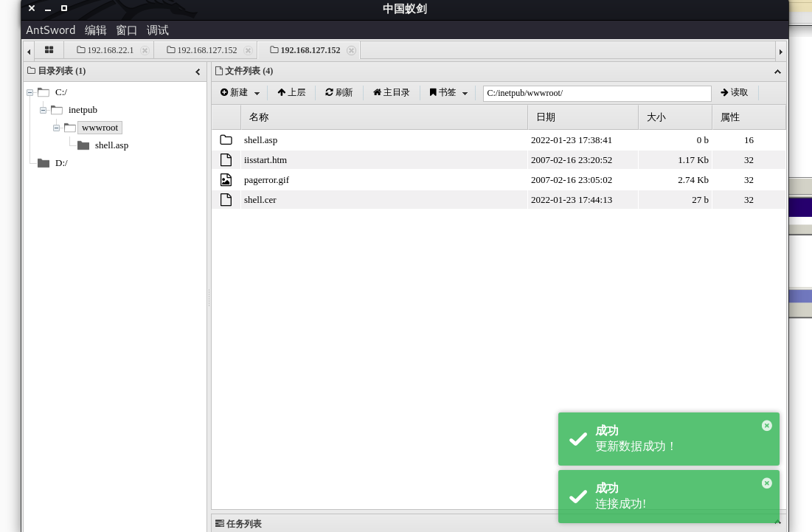Click the 27 b size cell
The height and width of the screenshot is (532, 812).
click(x=700, y=199)
